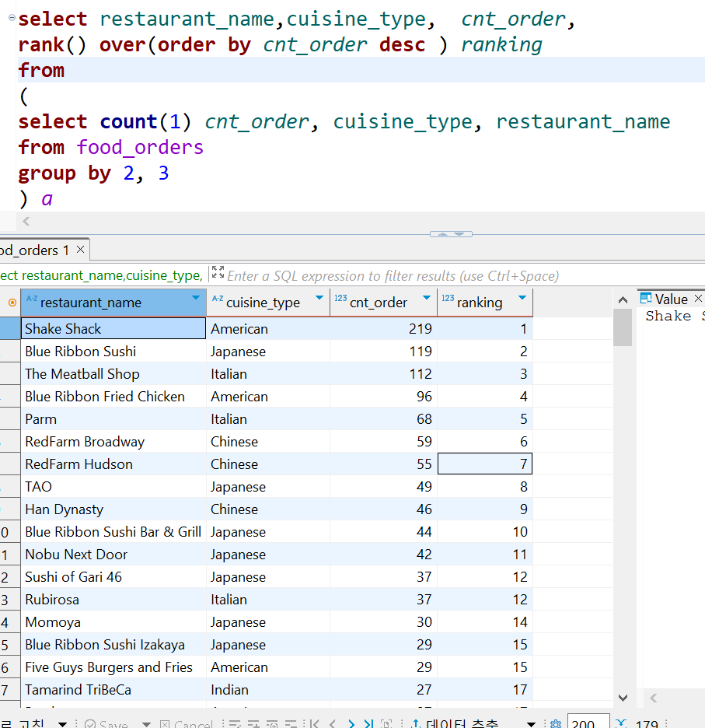The height and width of the screenshot is (728, 705).
Task: Select the Sushi of Gari 46 cell
Action: (113, 577)
